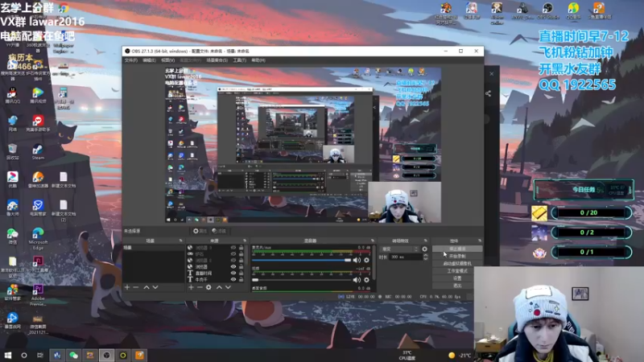Open the 文件(F) menu in OBS
The height and width of the screenshot is (362, 644).
[x=130, y=60]
